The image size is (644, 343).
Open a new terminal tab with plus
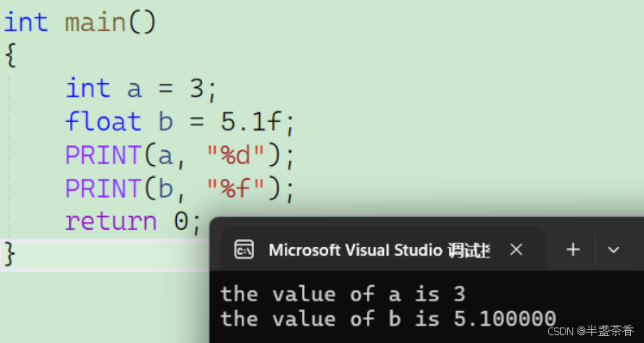[x=572, y=249]
